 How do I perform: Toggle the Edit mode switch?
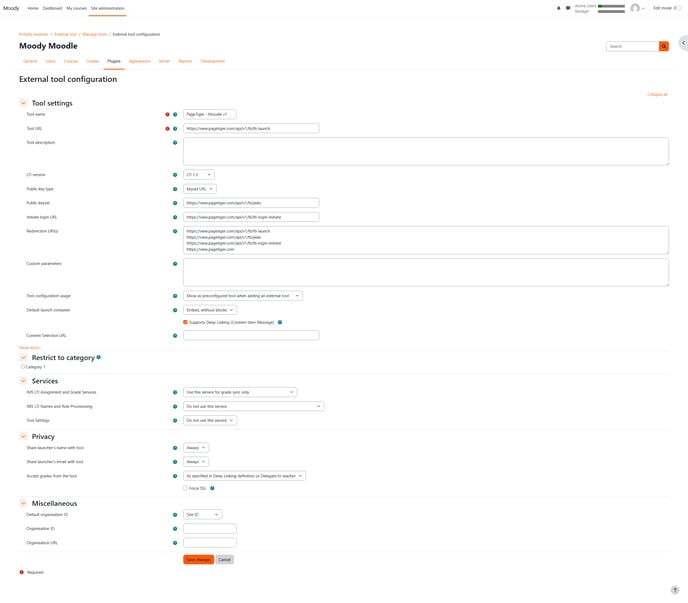tap(677, 8)
